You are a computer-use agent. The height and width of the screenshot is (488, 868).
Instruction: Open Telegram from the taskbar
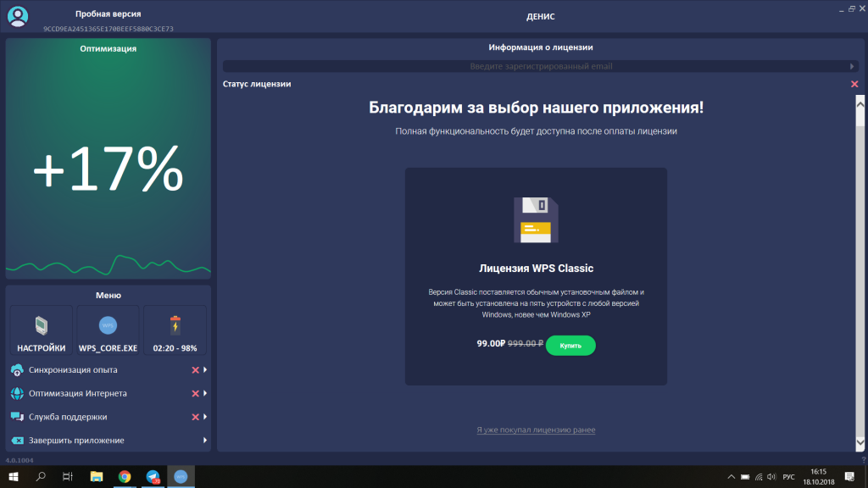(x=153, y=477)
